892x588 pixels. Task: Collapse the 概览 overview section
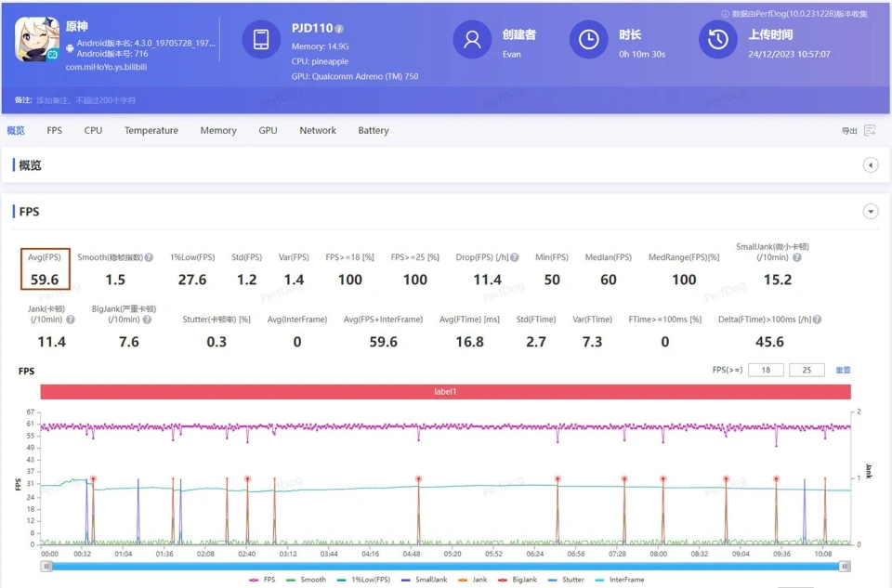[871, 165]
